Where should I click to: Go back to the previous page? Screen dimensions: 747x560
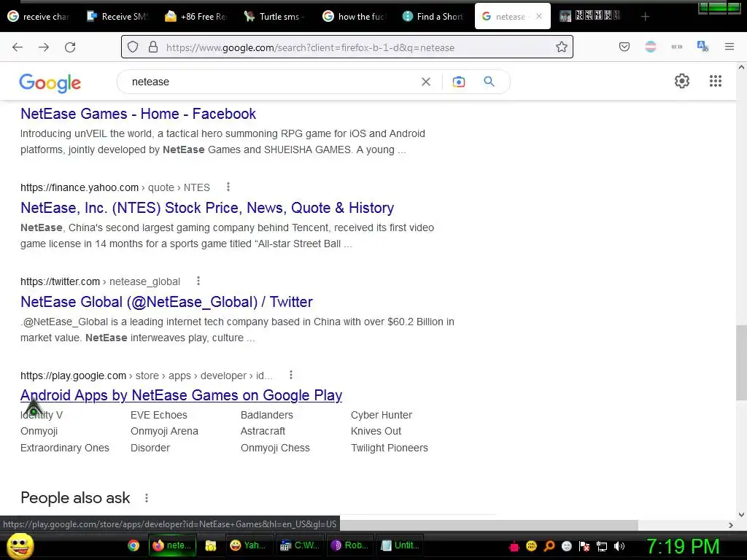(18, 47)
